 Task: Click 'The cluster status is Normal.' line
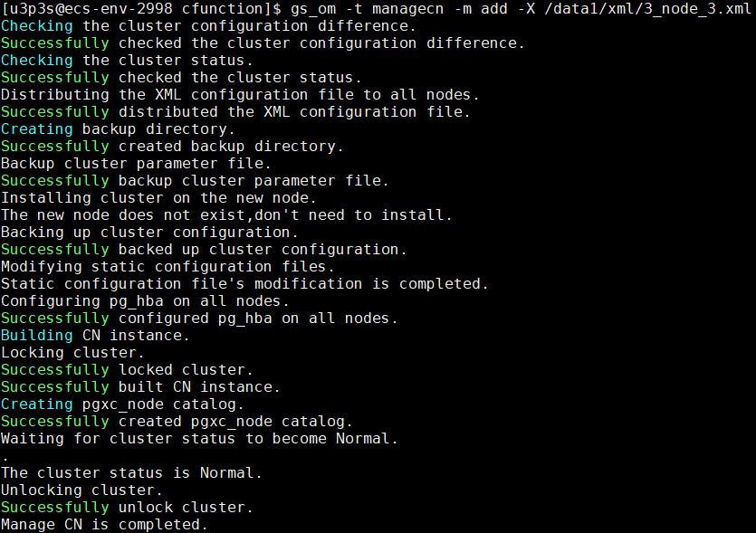pyautogui.click(x=131, y=473)
